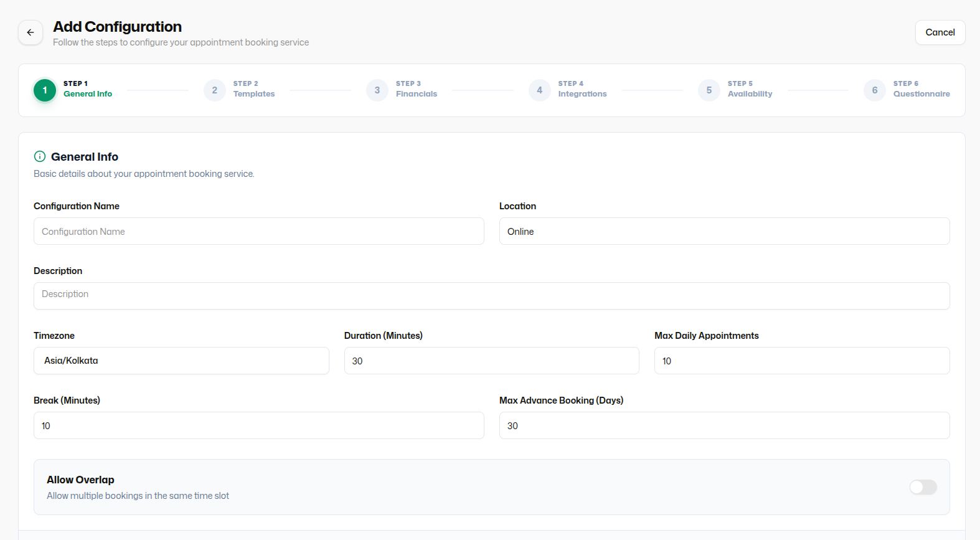Click the step 4 circle
Viewport: 980px width, 540px height.
(540, 90)
